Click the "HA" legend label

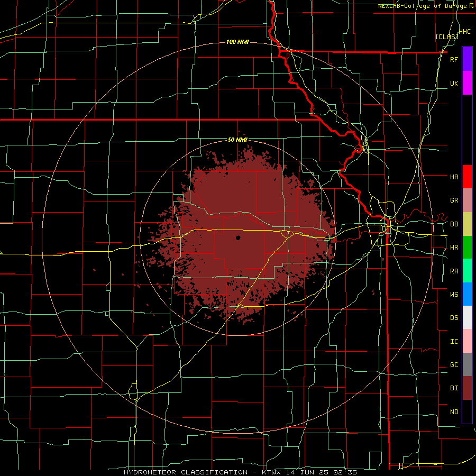pos(454,177)
